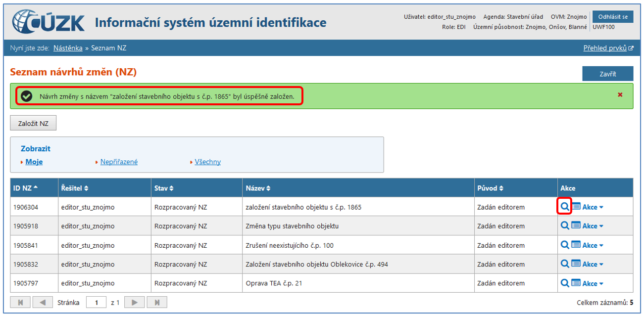Open detail list icon for NZ 1905918

click(576, 226)
